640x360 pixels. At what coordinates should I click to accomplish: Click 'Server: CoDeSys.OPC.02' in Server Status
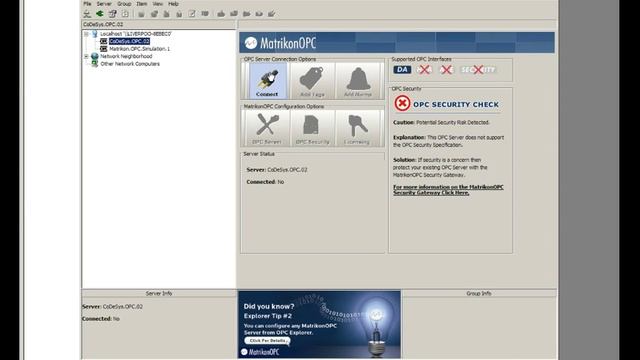coord(277,169)
